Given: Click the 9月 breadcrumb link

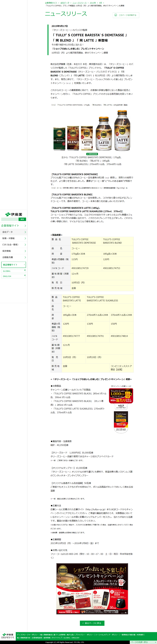Looking at the screenshot, I should [x=100, y=3].
